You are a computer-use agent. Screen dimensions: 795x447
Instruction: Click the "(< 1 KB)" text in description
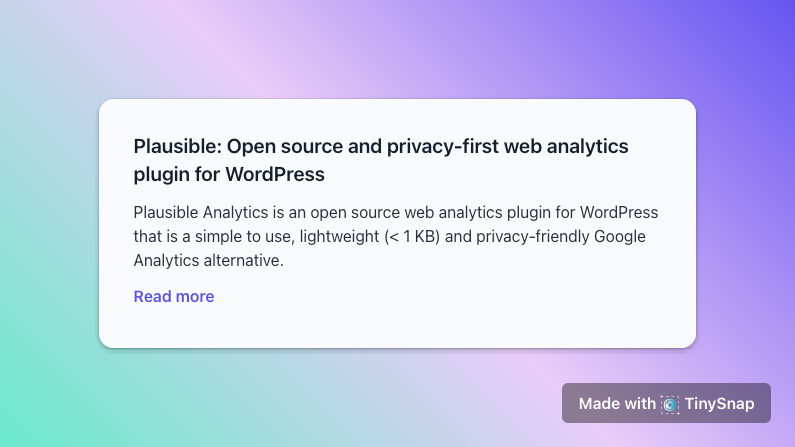[x=412, y=237]
